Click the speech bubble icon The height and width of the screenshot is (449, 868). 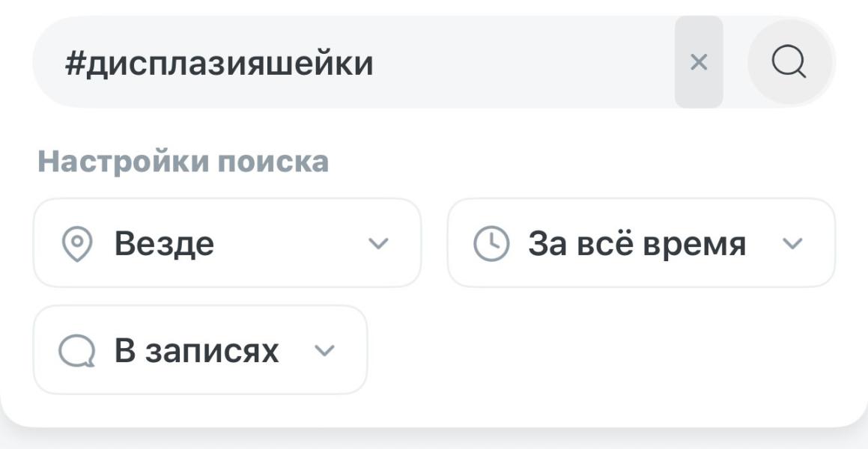click(76, 351)
